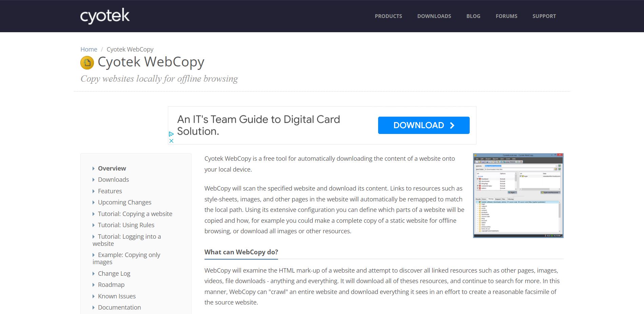Open Tutorial: Using Rules
644x314 pixels.
click(126, 225)
